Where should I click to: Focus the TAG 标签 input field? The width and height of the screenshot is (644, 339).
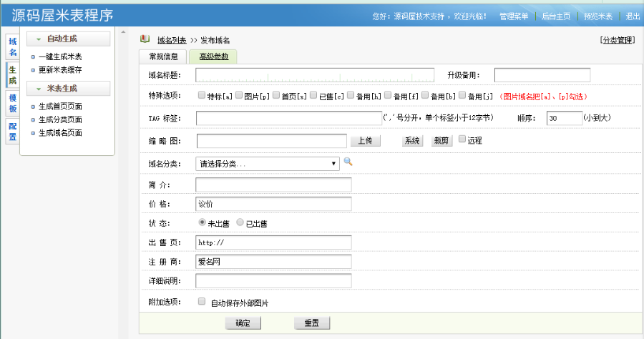(x=289, y=118)
